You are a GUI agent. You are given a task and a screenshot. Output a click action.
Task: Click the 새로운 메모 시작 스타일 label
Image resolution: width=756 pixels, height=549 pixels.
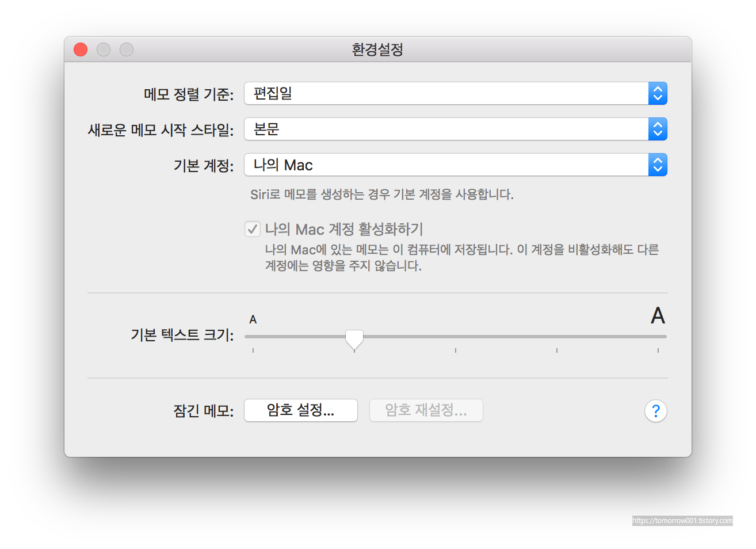pyautogui.click(x=161, y=129)
